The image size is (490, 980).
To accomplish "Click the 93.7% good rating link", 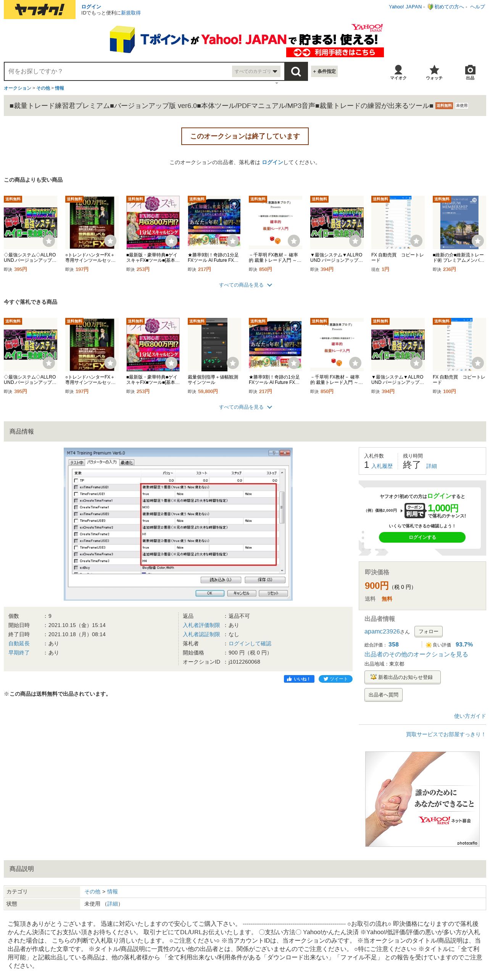I will pyautogui.click(x=464, y=645).
